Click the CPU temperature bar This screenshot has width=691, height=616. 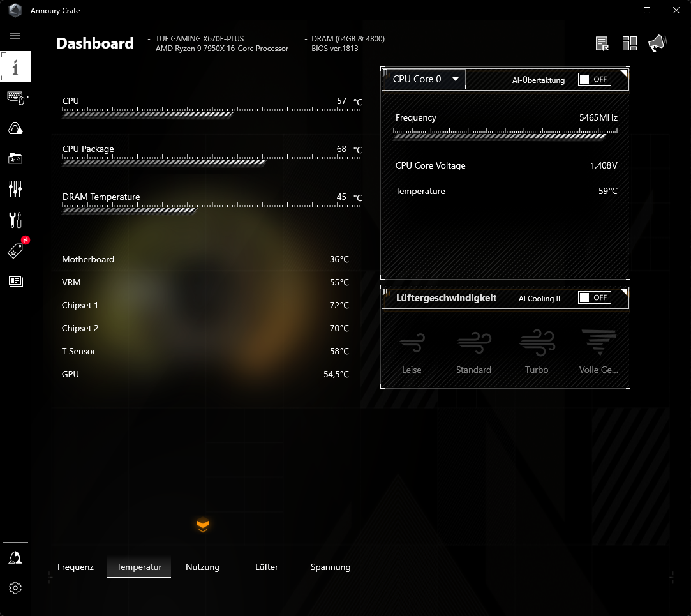click(212, 113)
